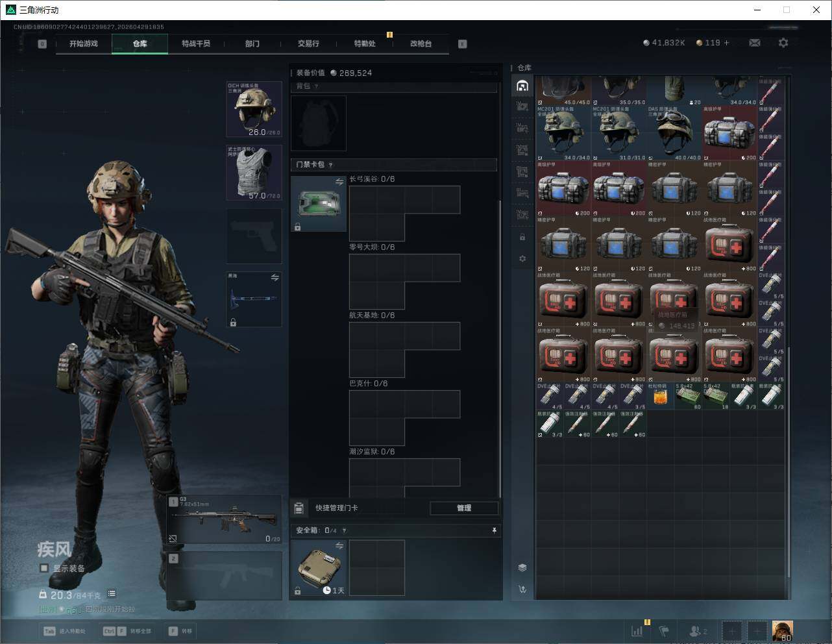
Task: Click the swap icon on the melee weapon slot
Action: [275, 278]
